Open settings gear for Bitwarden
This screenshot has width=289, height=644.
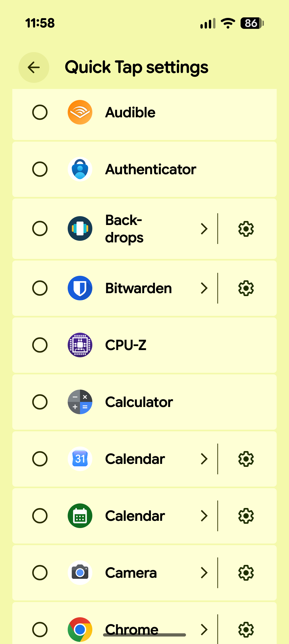(246, 288)
